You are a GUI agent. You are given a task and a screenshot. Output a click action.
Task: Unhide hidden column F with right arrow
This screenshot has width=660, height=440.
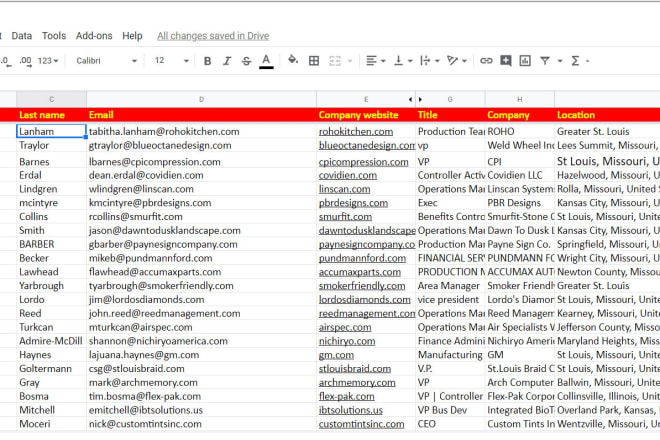point(420,100)
